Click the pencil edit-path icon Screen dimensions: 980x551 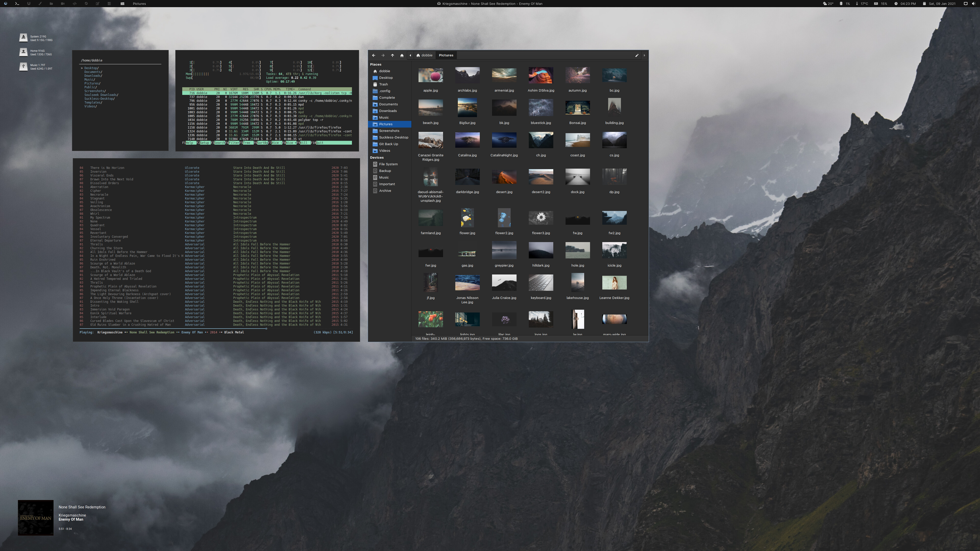click(637, 56)
